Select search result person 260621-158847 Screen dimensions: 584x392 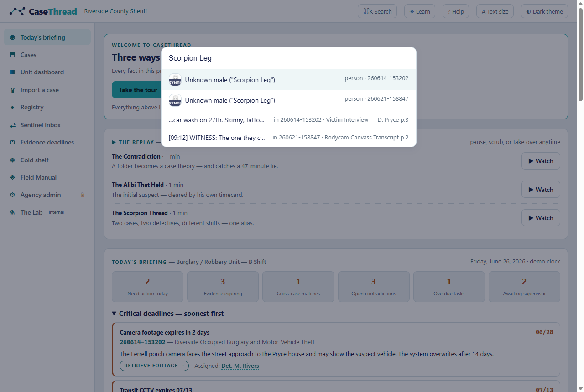289,100
